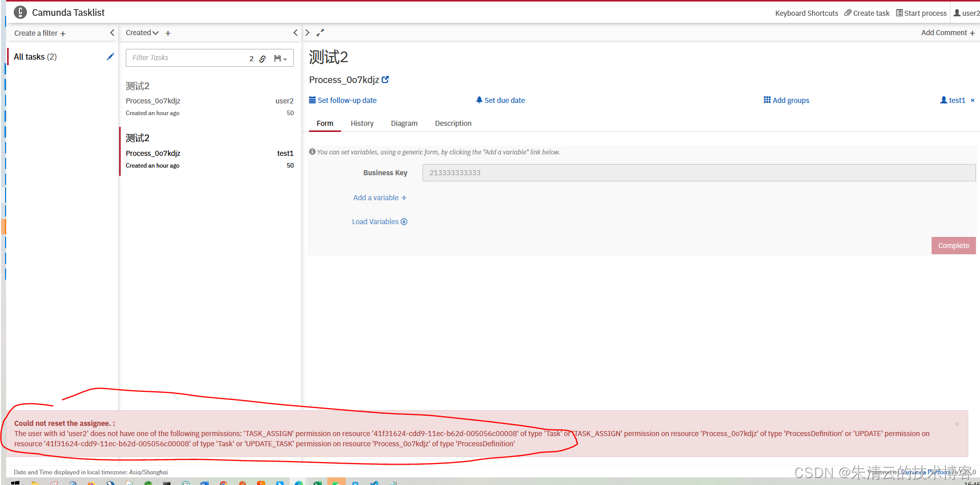The height and width of the screenshot is (485, 980).
Task: Click Add groups
Action: click(x=787, y=100)
